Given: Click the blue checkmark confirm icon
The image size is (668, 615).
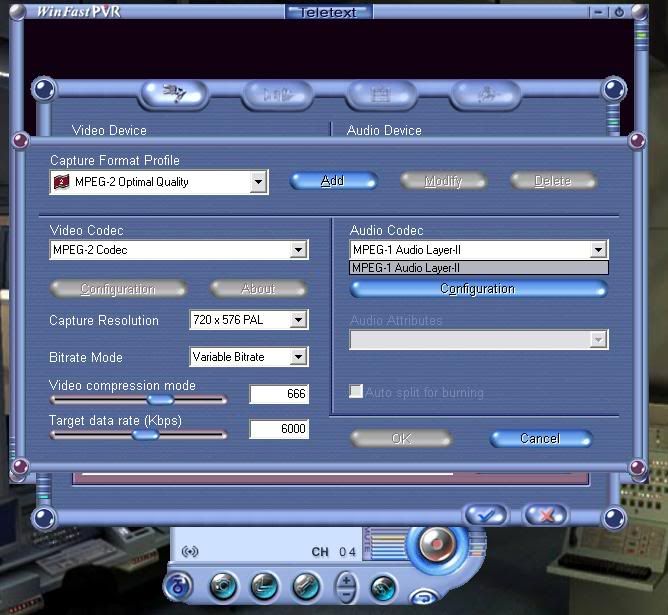Looking at the screenshot, I should (486, 516).
